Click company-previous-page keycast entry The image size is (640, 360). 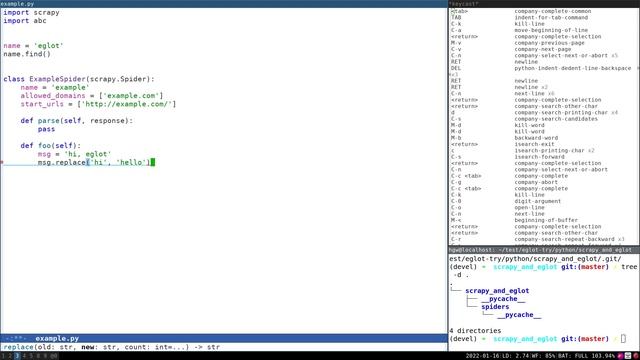coord(549,43)
